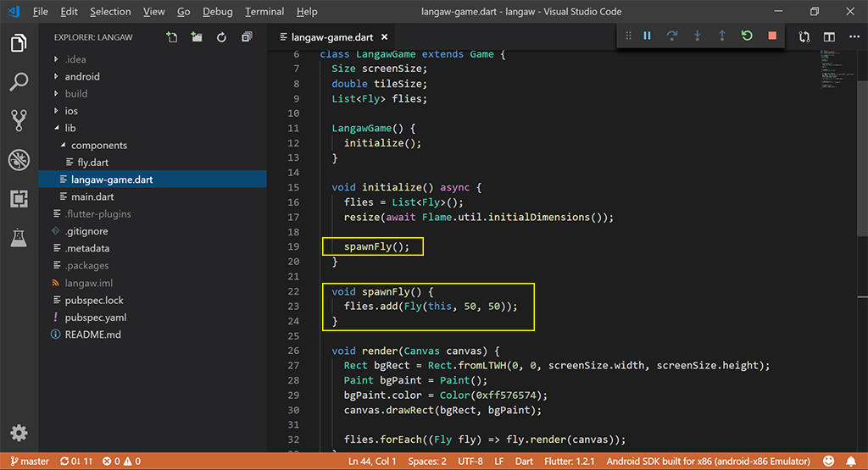This screenshot has width=868, height=470.
Task: Open the Terminal menu
Action: [x=264, y=12]
